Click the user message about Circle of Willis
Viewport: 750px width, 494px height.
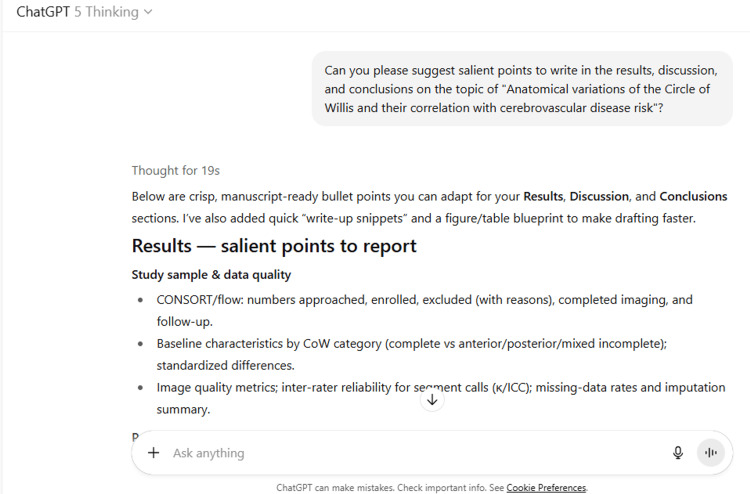pyautogui.click(x=521, y=89)
